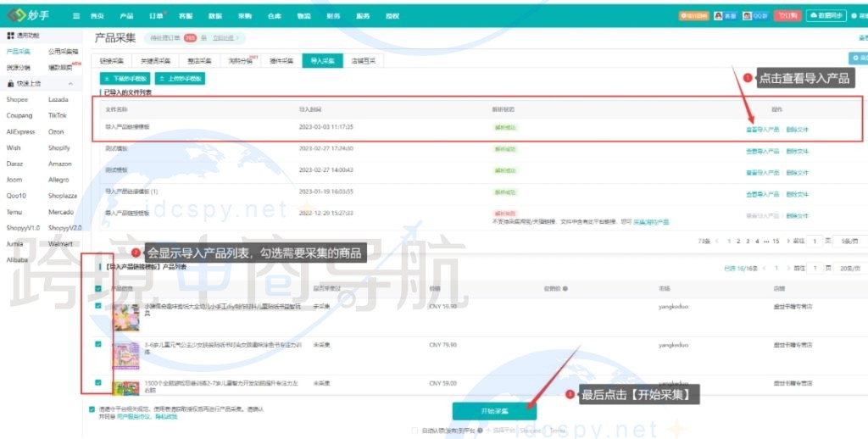Toggle the select-all checkbox in product list header
The height and width of the screenshot is (439, 868).
click(99, 289)
